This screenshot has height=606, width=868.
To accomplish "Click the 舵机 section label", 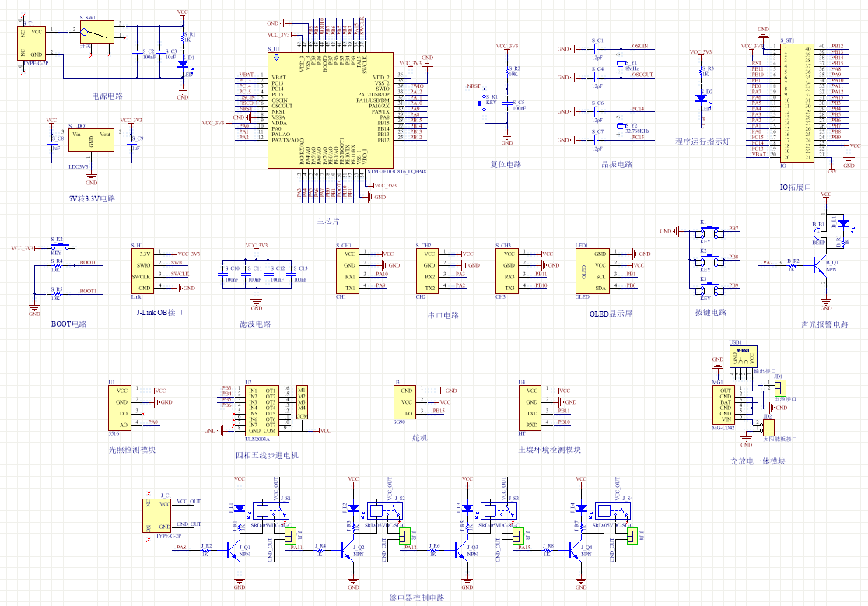I will coord(420,438).
